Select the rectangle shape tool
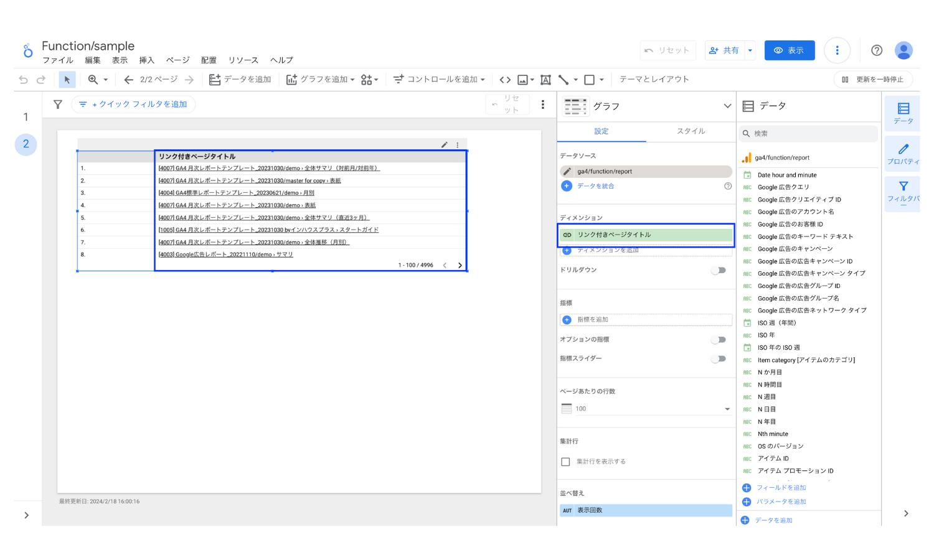Image resolution: width=934 pixels, height=560 pixels. point(589,80)
